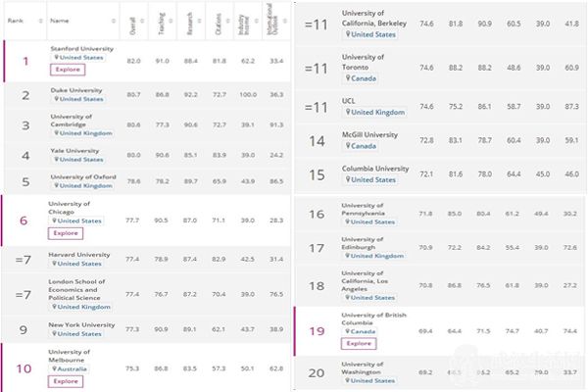Sort by Name column header
588x392 pixels.
pos(60,19)
